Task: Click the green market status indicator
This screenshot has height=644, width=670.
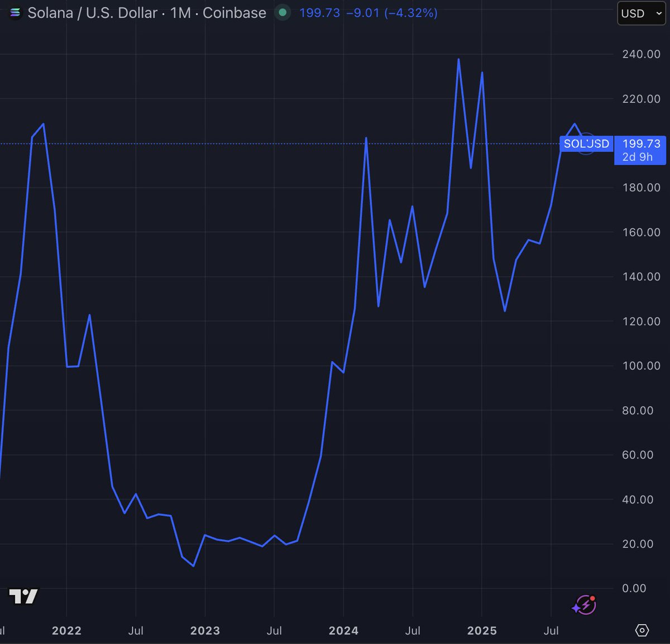Action: 283,12
